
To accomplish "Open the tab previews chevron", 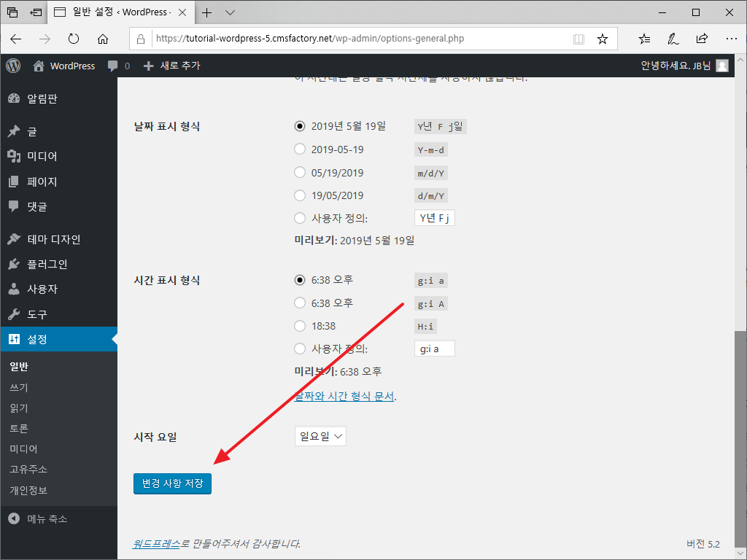I will tap(230, 13).
